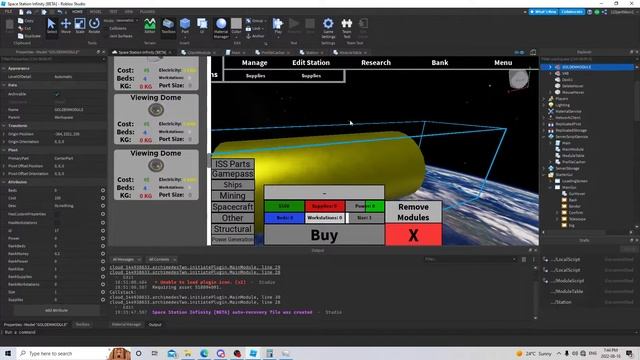The width and height of the screenshot is (640, 360).
Task: Switch to the MODEL ribbon tab
Action: [x=96, y=12]
